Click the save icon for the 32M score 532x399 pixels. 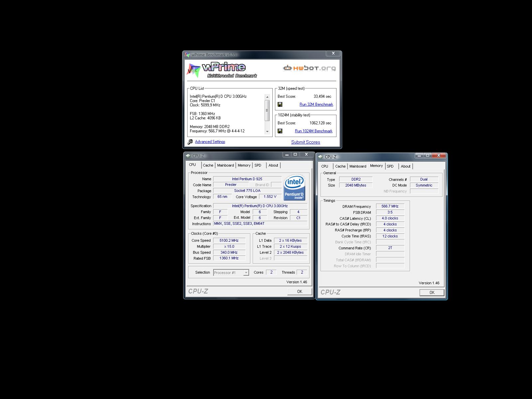click(280, 104)
